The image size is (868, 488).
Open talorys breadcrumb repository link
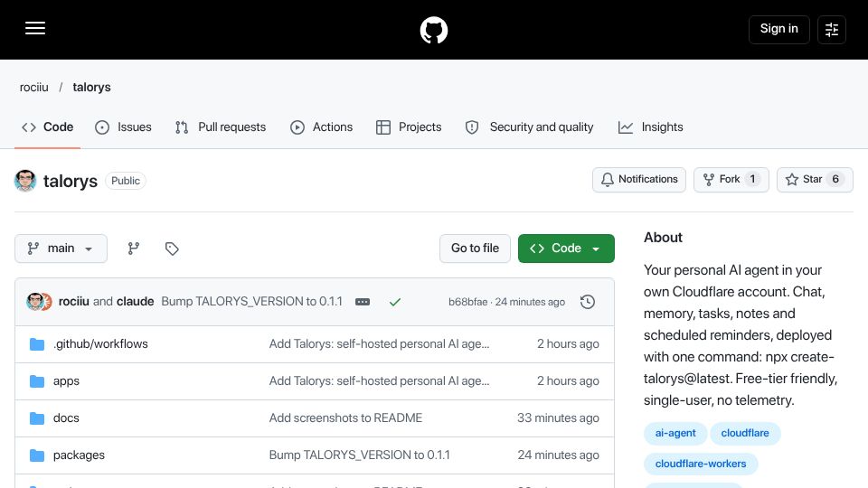[x=92, y=88]
